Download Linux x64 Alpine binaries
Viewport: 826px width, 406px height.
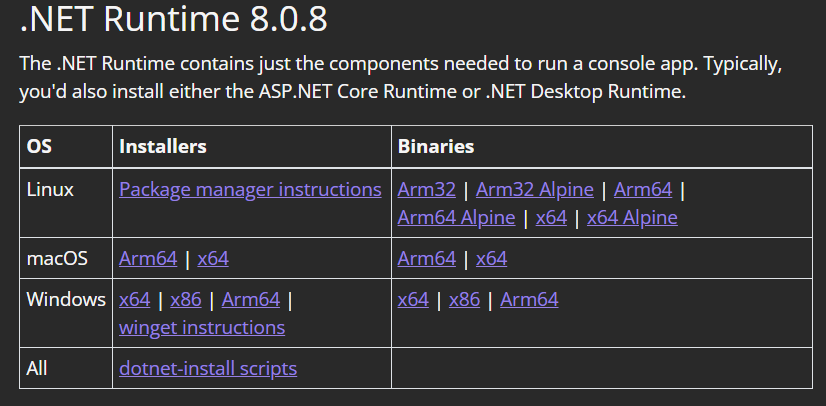[x=632, y=217]
